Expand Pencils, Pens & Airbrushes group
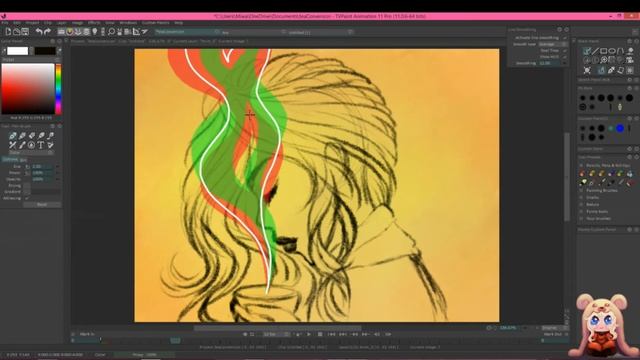The image size is (640, 360). coord(581,165)
